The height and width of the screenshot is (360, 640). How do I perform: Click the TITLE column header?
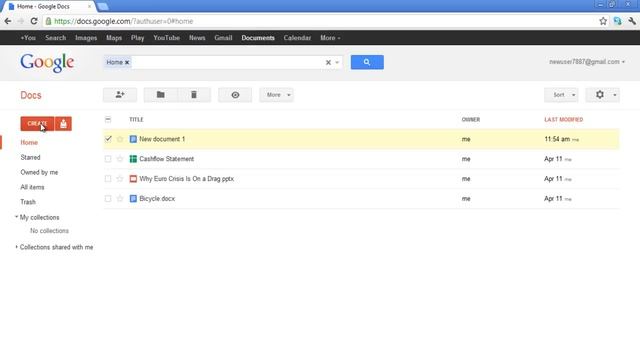(136, 120)
